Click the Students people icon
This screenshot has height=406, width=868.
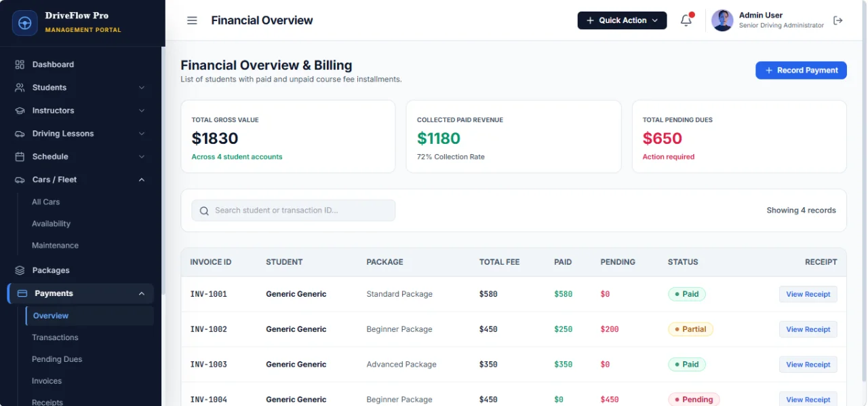click(x=20, y=88)
